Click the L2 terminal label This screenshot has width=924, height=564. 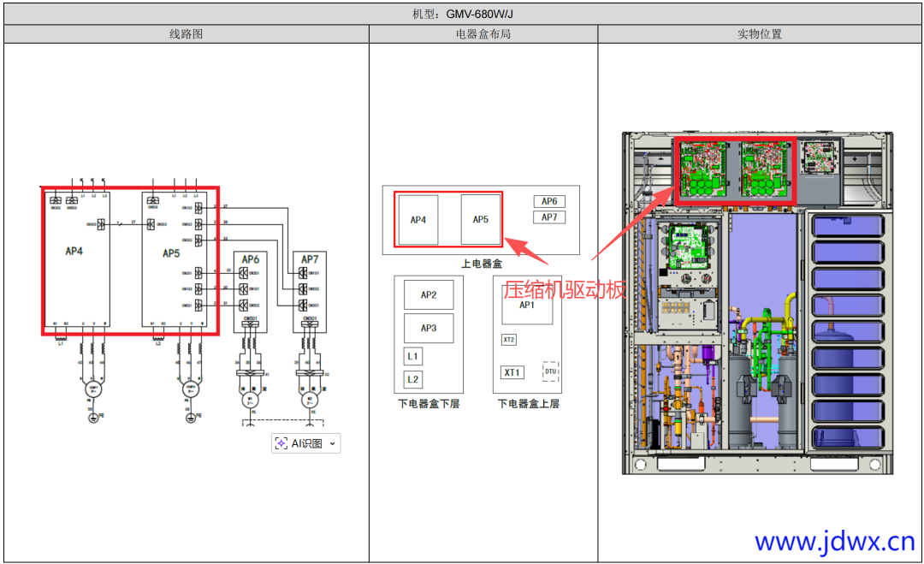click(412, 378)
